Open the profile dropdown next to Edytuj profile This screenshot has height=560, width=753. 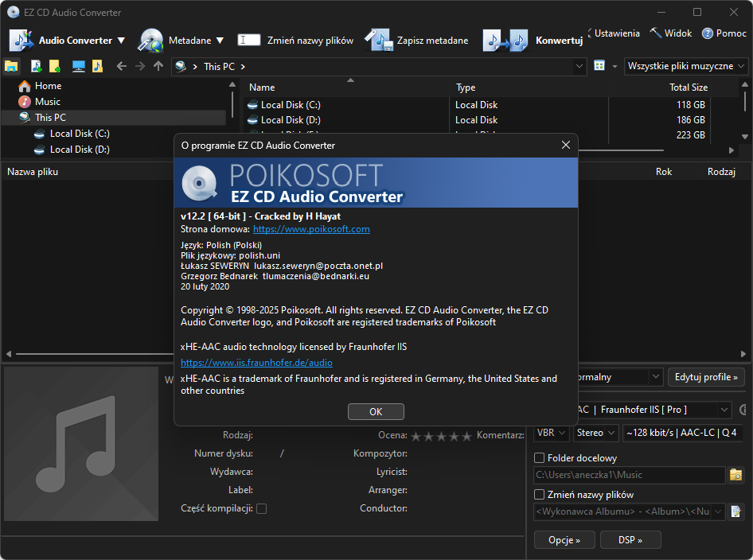pos(655,377)
